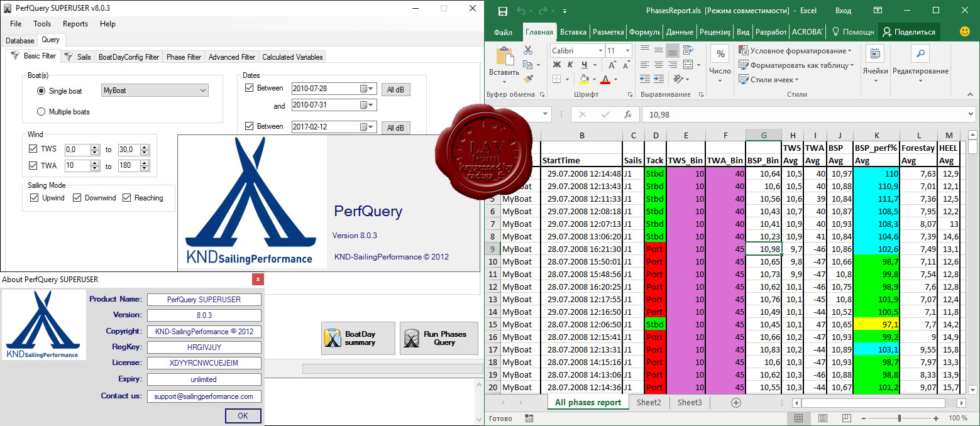The image size is (980, 426).
Task: Apply bold (Ж) formatting in Excel
Action: tap(556, 65)
